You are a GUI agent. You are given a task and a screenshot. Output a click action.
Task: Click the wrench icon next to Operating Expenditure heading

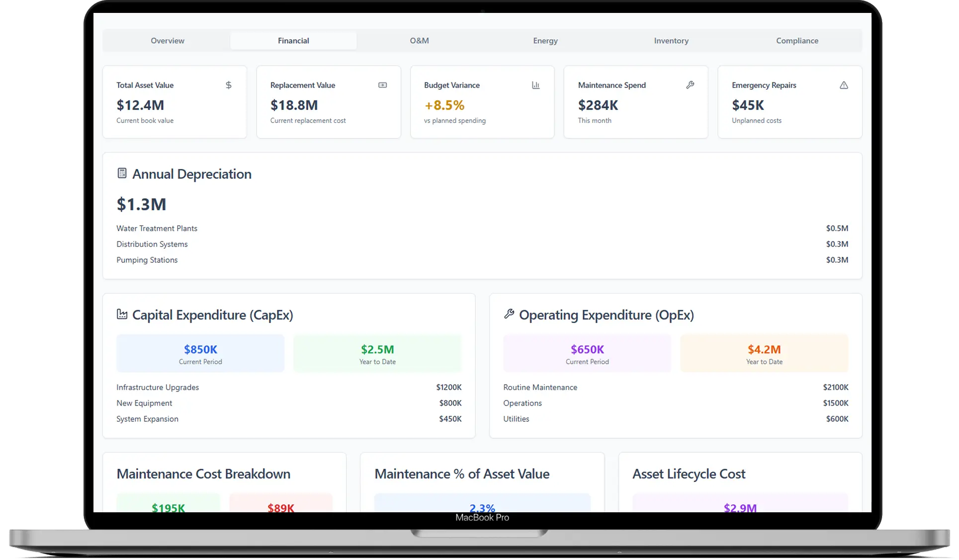click(509, 314)
